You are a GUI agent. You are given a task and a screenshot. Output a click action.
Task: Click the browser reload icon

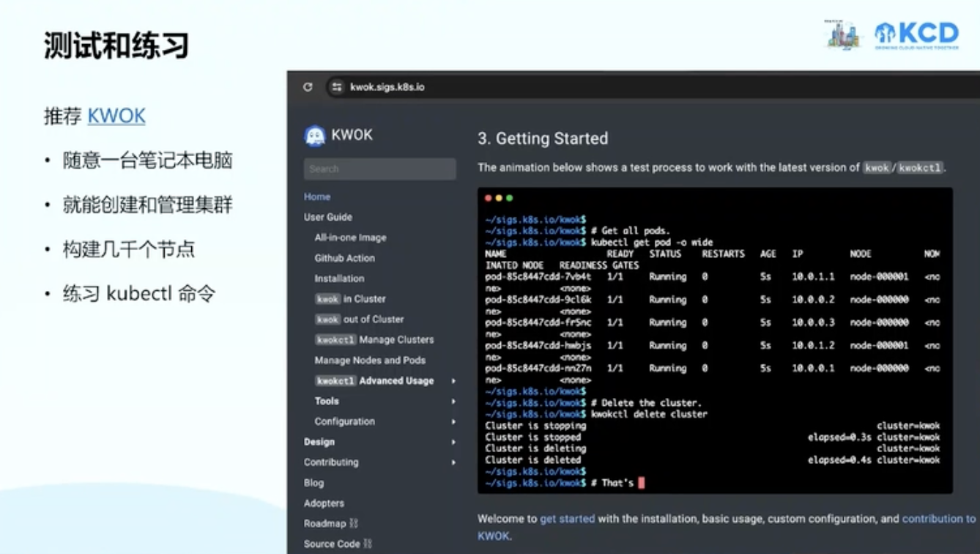(x=308, y=87)
